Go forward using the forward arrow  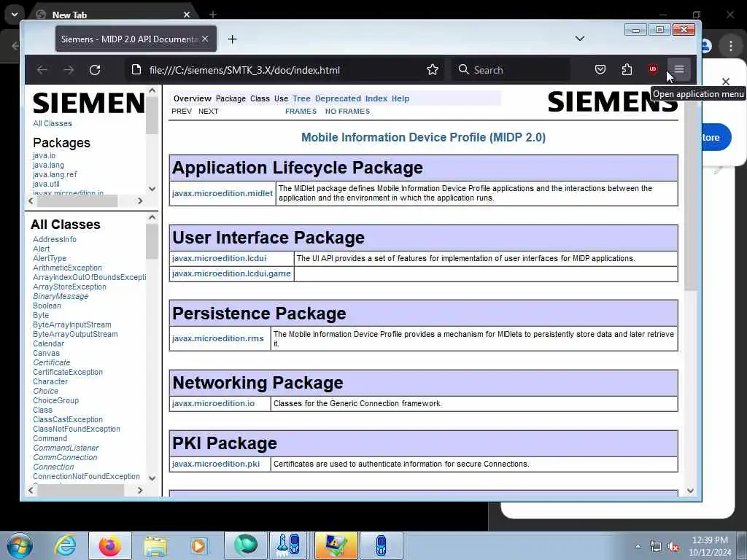69,70
